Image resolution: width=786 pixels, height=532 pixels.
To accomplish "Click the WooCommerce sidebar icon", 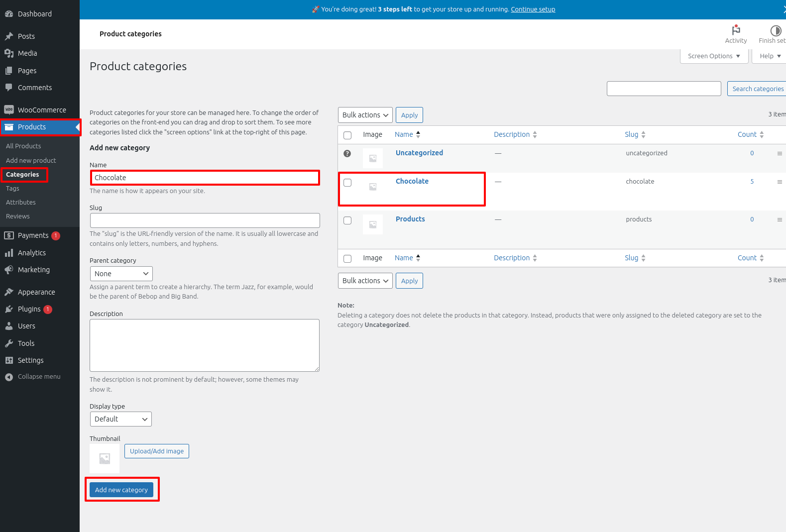I will pyautogui.click(x=9, y=110).
